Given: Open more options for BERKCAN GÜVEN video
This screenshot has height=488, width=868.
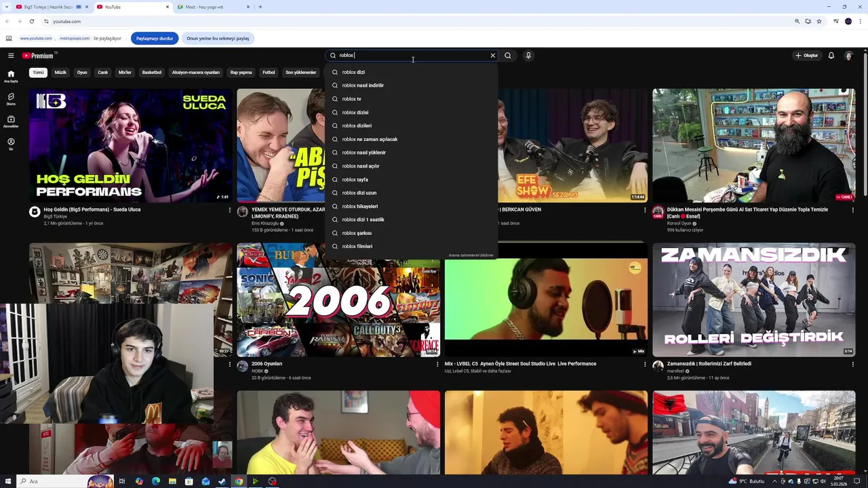Looking at the screenshot, I should 645,210.
